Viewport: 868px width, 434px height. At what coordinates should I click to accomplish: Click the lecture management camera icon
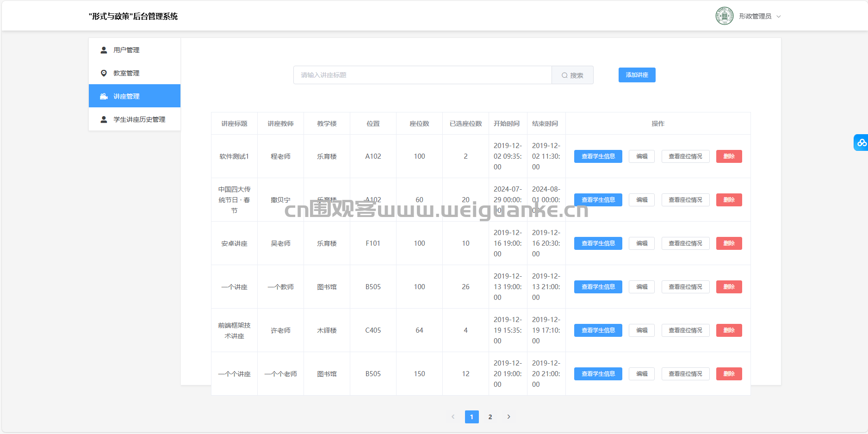tap(104, 96)
